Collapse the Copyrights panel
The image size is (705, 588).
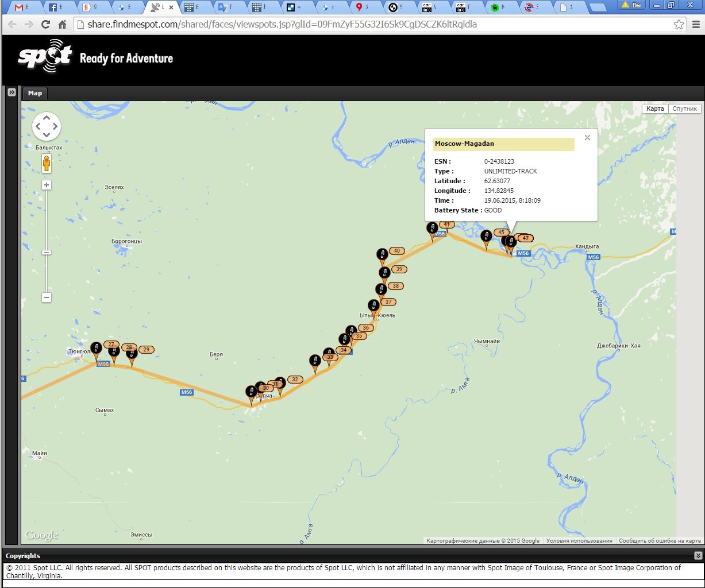pyautogui.click(x=698, y=555)
